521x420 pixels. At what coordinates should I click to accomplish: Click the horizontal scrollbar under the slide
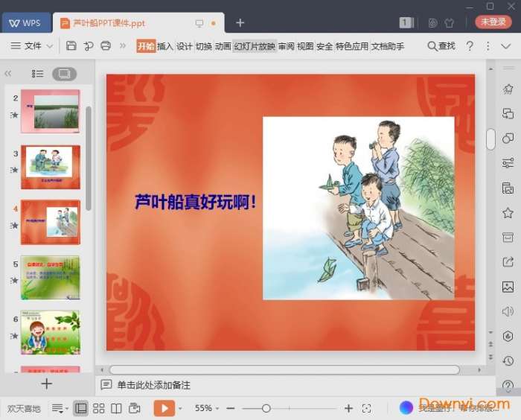284,370
